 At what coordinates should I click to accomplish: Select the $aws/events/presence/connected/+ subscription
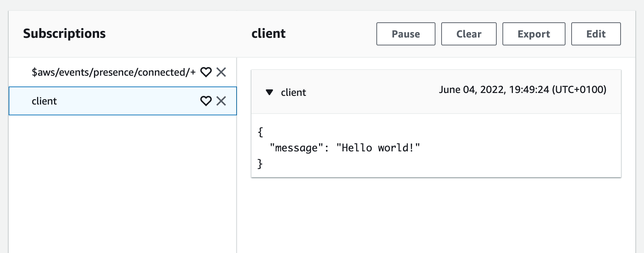(x=113, y=72)
